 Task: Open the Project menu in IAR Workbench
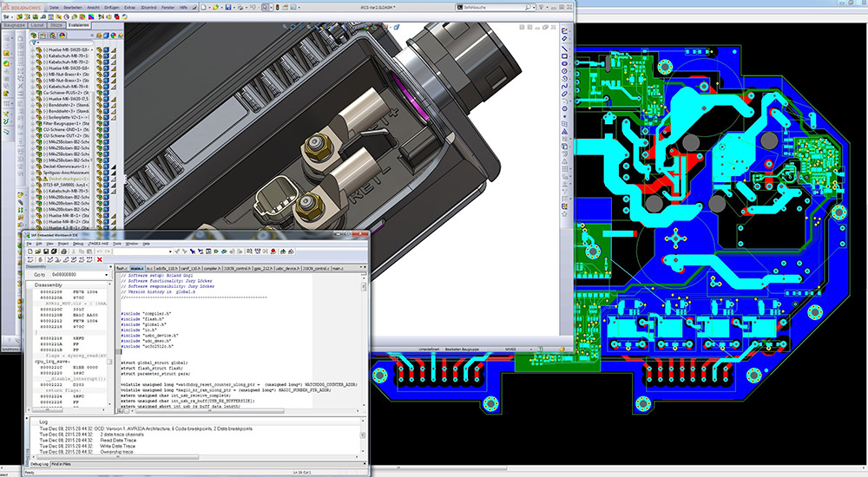point(62,244)
